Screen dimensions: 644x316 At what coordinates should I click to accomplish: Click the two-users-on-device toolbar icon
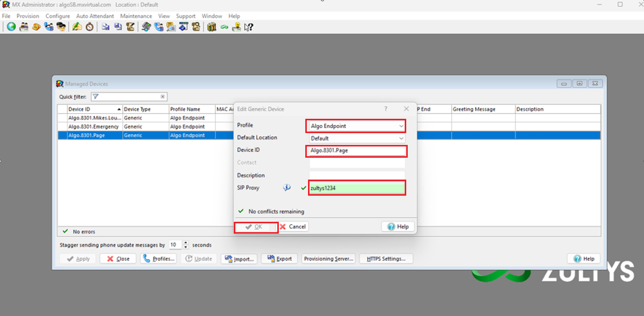pyautogui.click(x=24, y=27)
